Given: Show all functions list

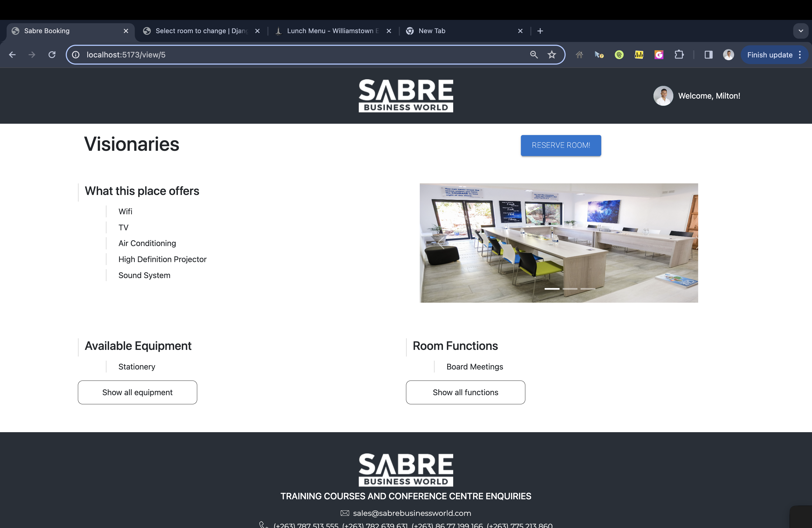Looking at the screenshot, I should click(x=465, y=392).
